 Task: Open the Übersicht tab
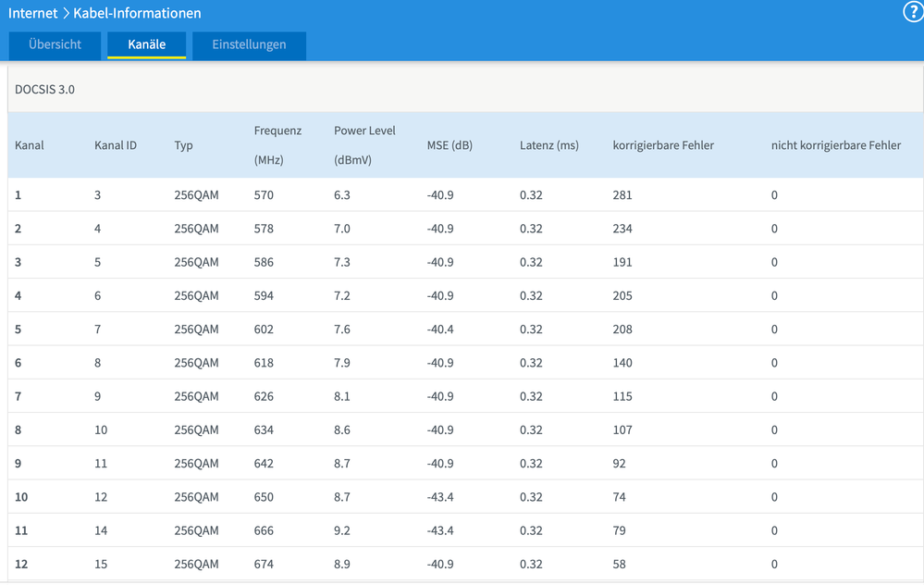(x=55, y=44)
